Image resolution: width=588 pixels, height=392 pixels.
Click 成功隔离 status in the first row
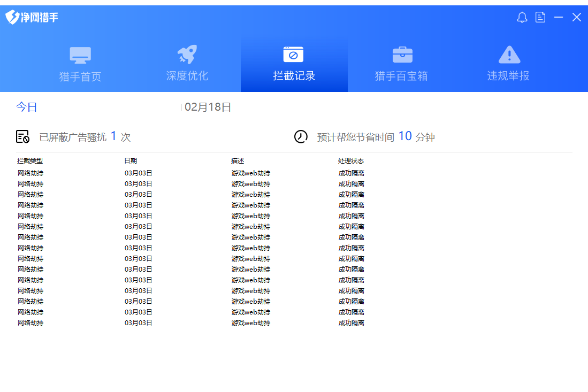pos(351,173)
